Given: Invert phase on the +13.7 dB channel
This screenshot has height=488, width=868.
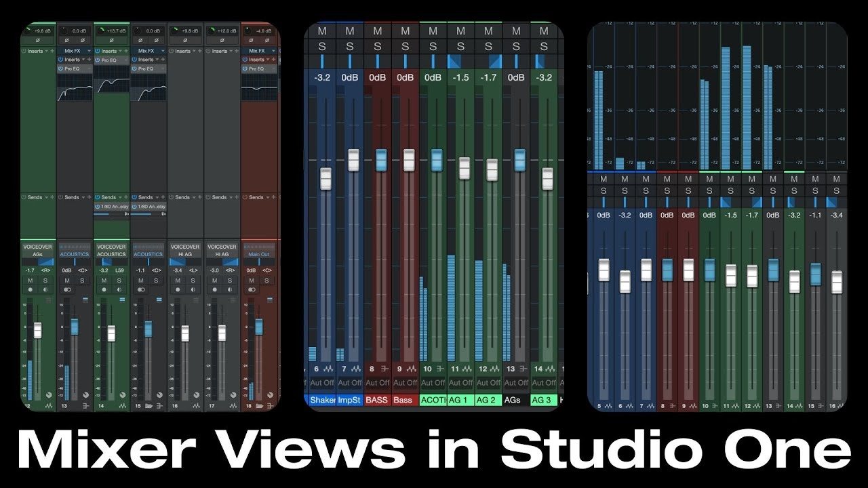Looking at the screenshot, I should click(x=112, y=40).
